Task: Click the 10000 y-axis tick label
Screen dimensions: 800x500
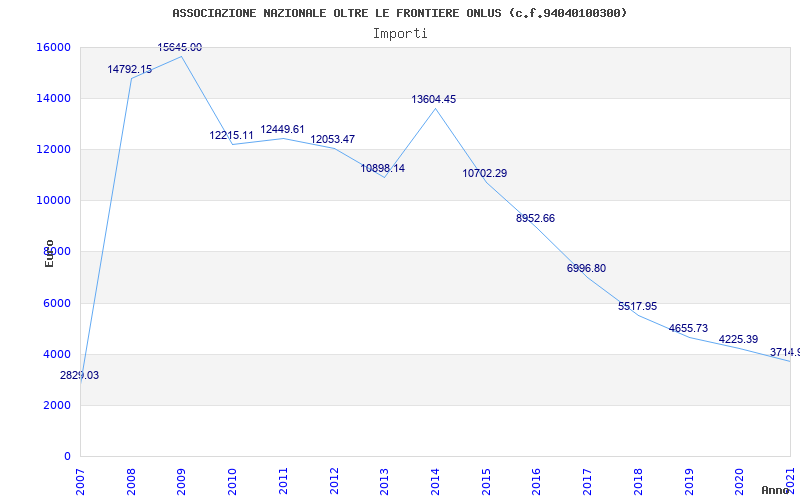Action: [x=53, y=201]
